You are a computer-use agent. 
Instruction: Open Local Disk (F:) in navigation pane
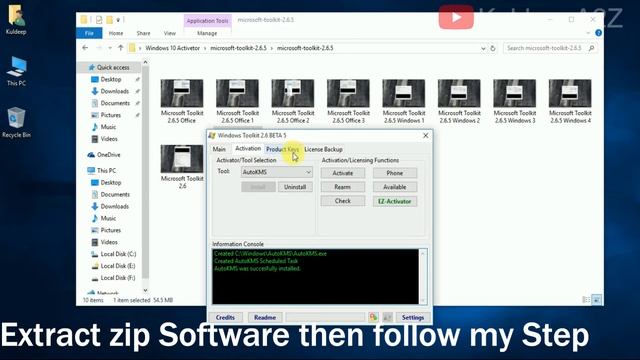click(118, 278)
